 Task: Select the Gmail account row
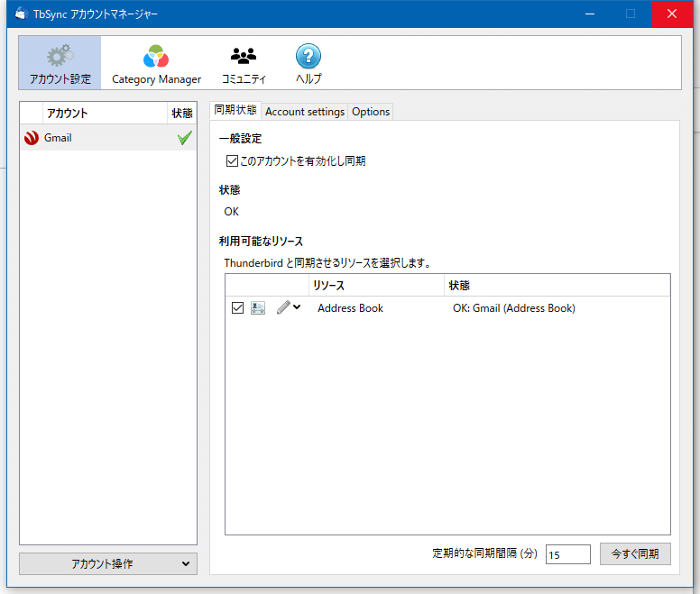[x=108, y=138]
